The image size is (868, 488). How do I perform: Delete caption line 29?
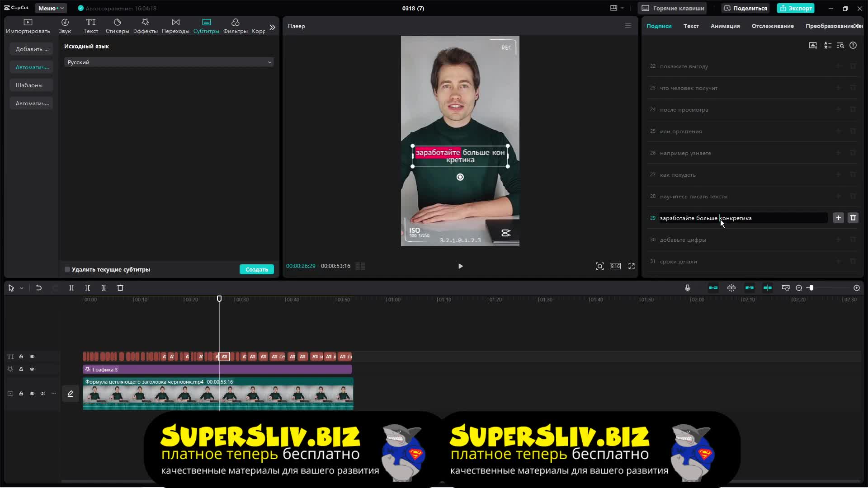point(853,218)
